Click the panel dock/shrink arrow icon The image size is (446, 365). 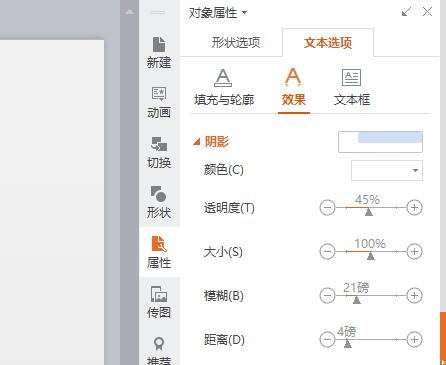pyautogui.click(x=406, y=12)
